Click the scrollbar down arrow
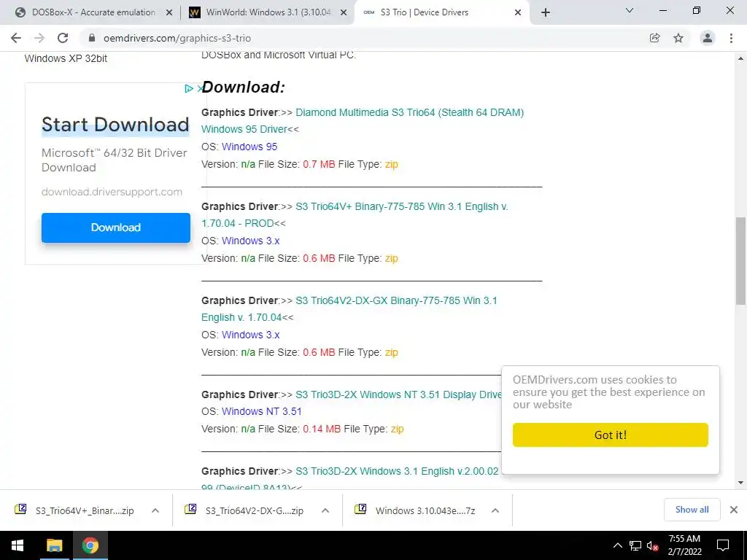Viewport: 747px width, 560px height. [x=740, y=483]
